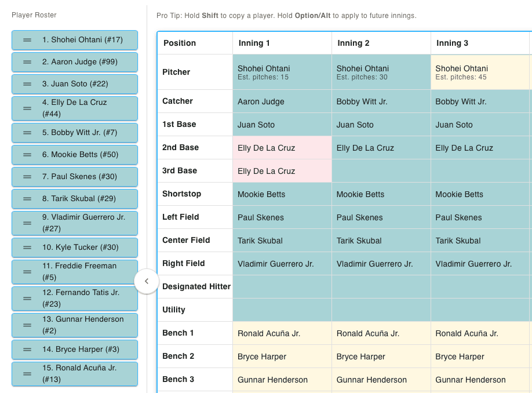
Task: Collapse the Player Roster panel
Action: [147, 281]
